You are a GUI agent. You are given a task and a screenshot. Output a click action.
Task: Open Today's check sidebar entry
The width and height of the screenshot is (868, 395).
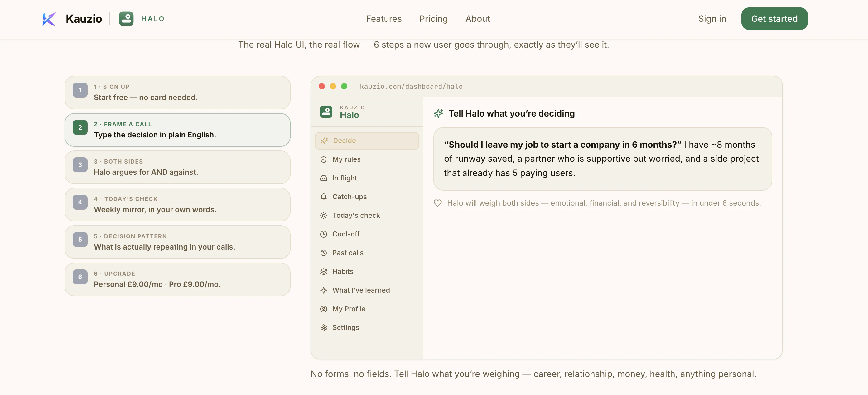click(367, 216)
